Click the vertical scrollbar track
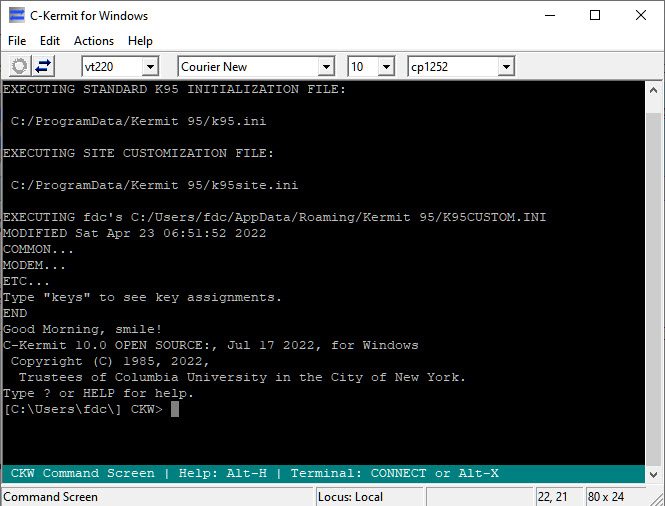Image resolution: width=665 pixels, height=506 pixels. 654,291
